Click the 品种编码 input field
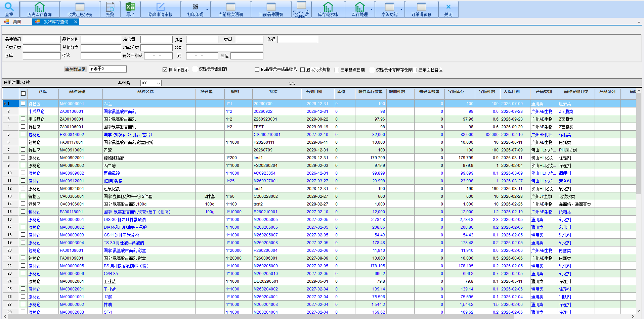 click(42, 40)
